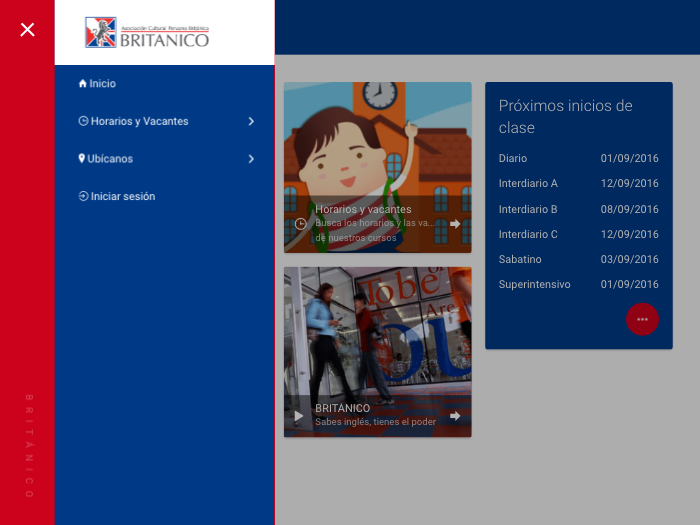Click the home icon beside Inicio
This screenshot has height=525, width=700.
point(83,83)
